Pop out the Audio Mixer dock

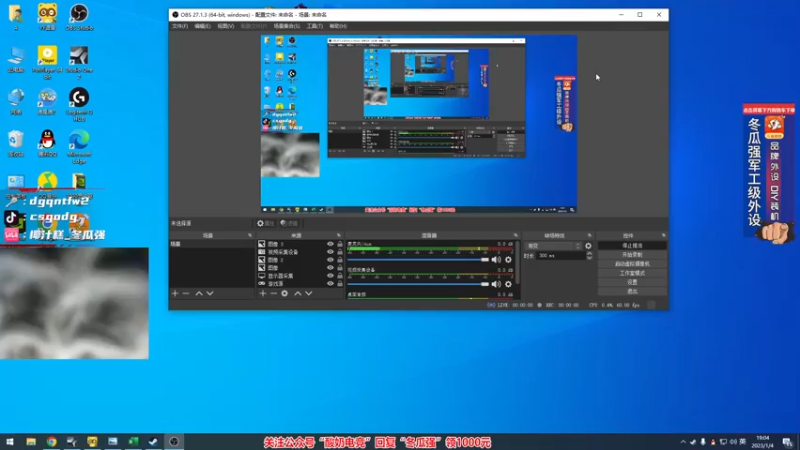tap(515, 235)
